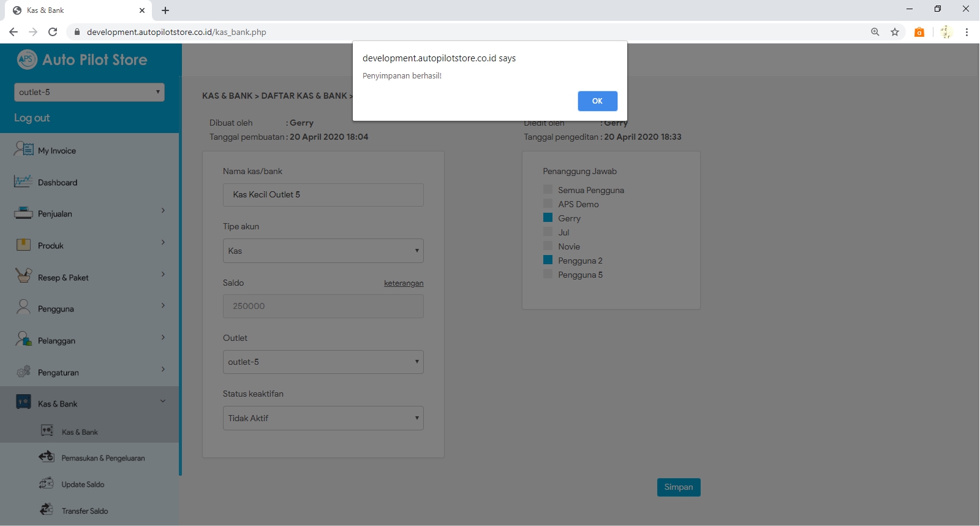Click the Nama kas/bank text field
The image size is (980, 526).
(x=323, y=195)
